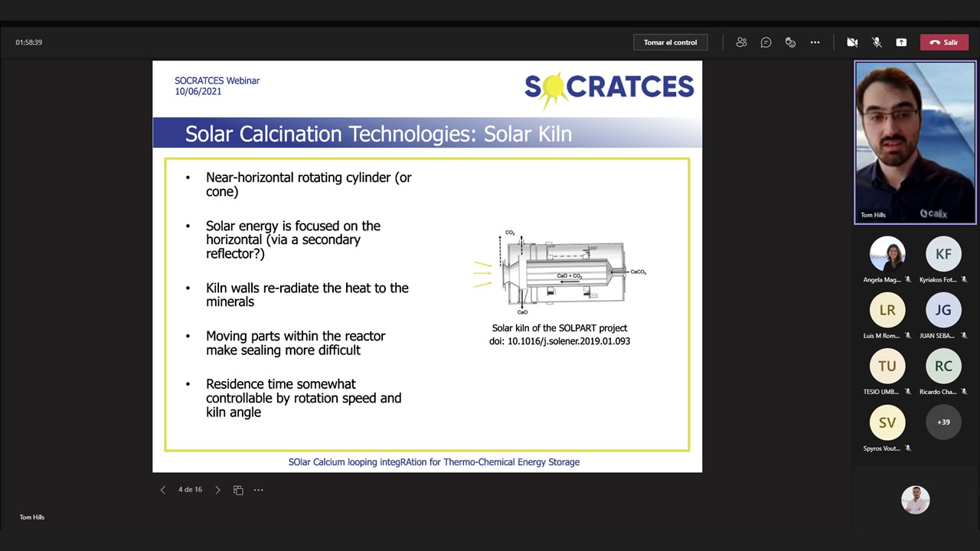Click the Tomar el control button
The height and width of the screenshot is (551, 980).
(x=670, y=42)
